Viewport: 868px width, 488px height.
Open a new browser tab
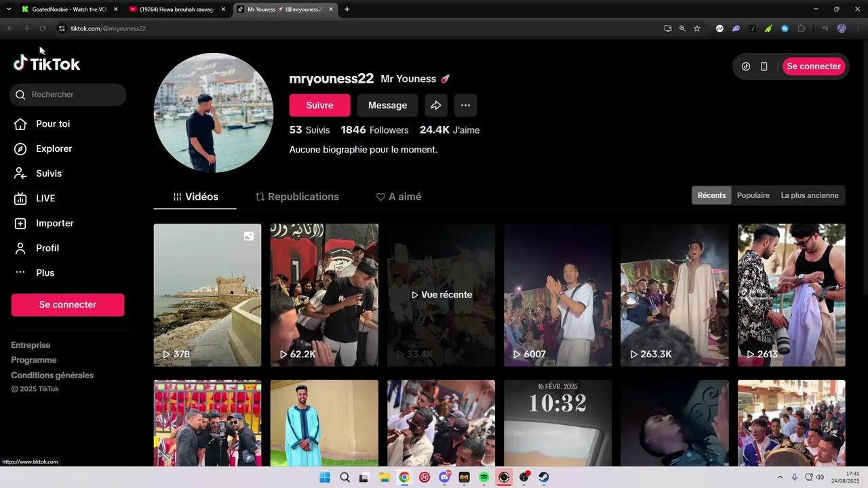[x=347, y=9]
